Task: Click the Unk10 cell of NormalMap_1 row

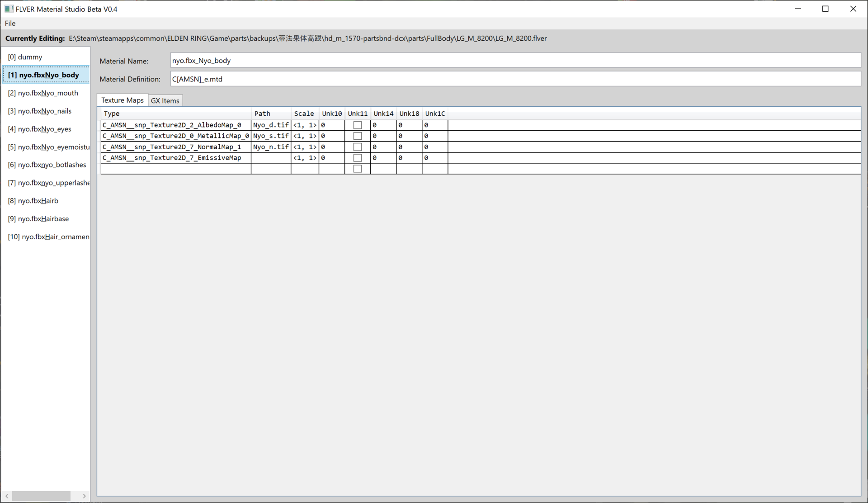Action: tap(332, 147)
